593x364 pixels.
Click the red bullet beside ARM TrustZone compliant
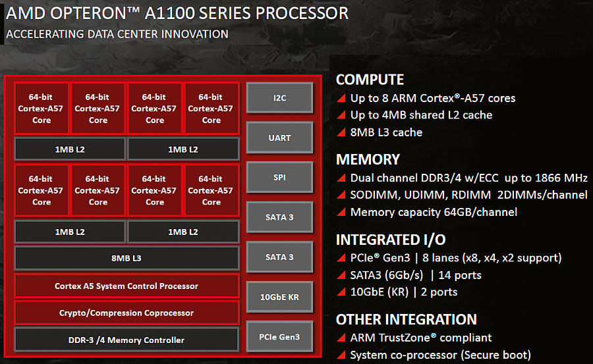point(341,338)
